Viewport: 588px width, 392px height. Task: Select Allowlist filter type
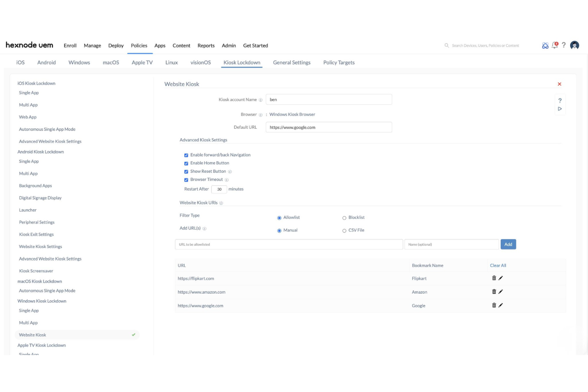click(x=279, y=218)
